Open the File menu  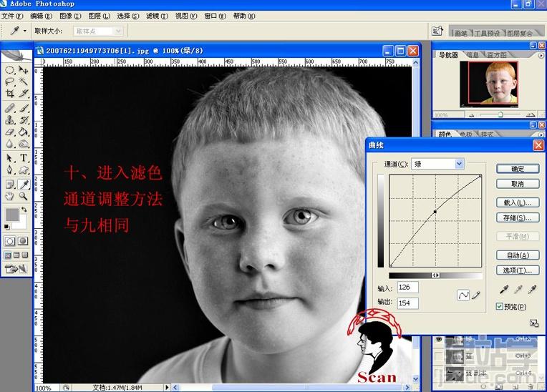pyautogui.click(x=12, y=16)
